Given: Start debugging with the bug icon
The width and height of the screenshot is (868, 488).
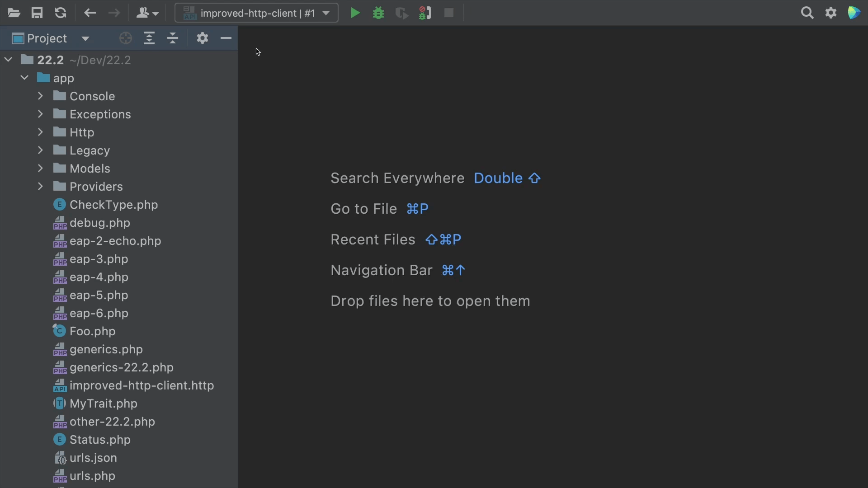Looking at the screenshot, I should click(378, 13).
